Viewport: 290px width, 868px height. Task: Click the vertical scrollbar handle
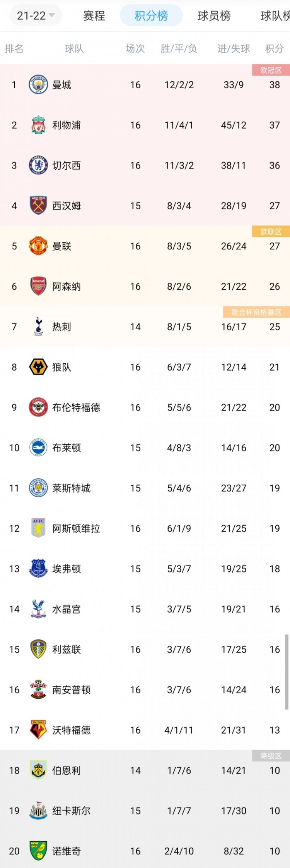point(287,672)
